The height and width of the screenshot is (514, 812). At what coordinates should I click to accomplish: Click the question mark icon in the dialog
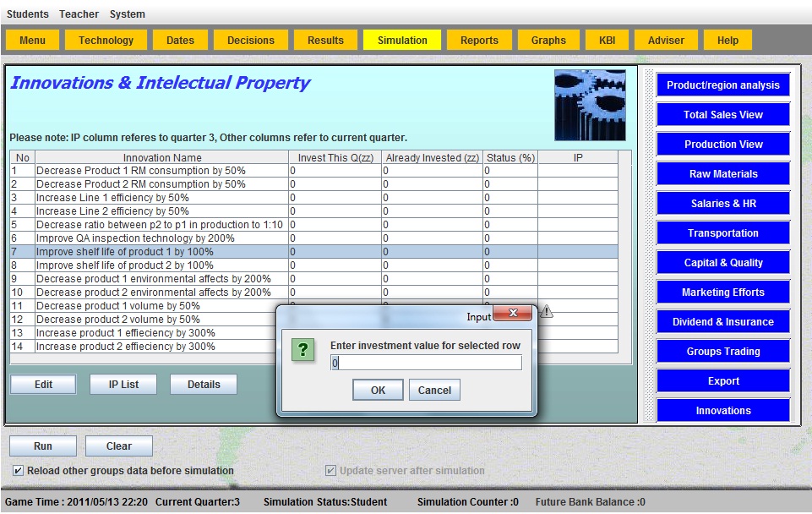303,350
